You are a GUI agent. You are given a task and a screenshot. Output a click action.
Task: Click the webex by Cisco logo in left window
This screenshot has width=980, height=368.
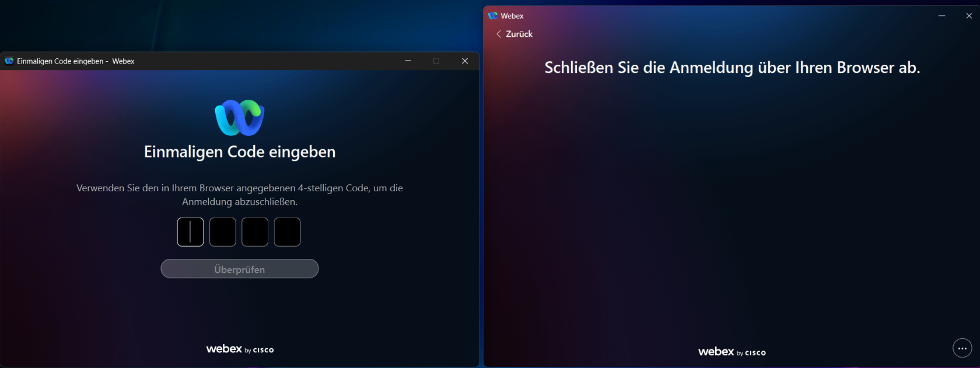(240, 349)
